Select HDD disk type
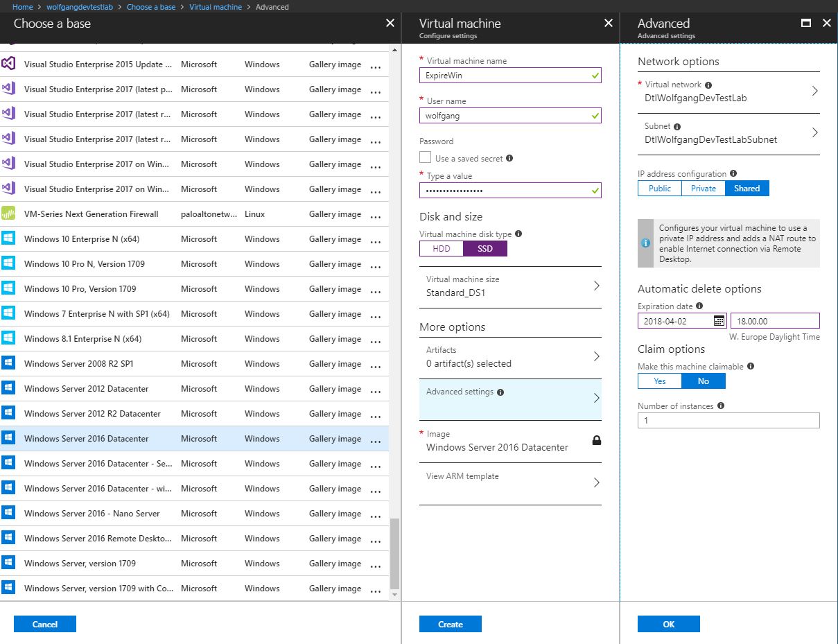This screenshot has height=644, width=838. tap(442, 248)
